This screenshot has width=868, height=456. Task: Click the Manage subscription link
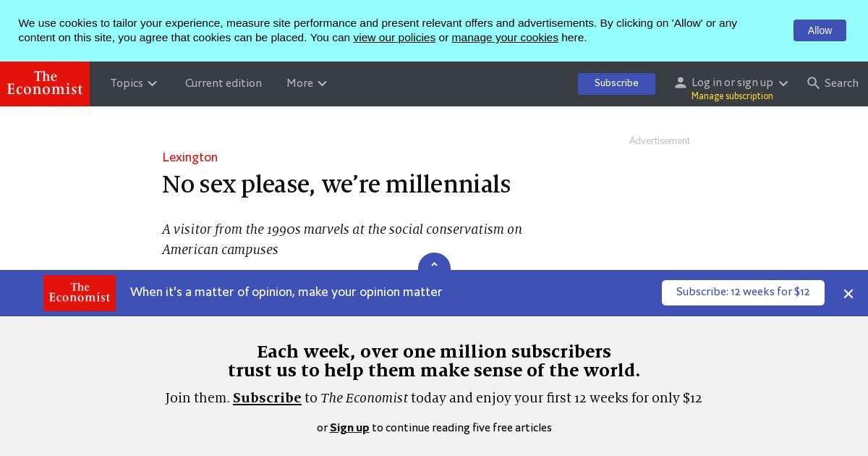(x=731, y=96)
